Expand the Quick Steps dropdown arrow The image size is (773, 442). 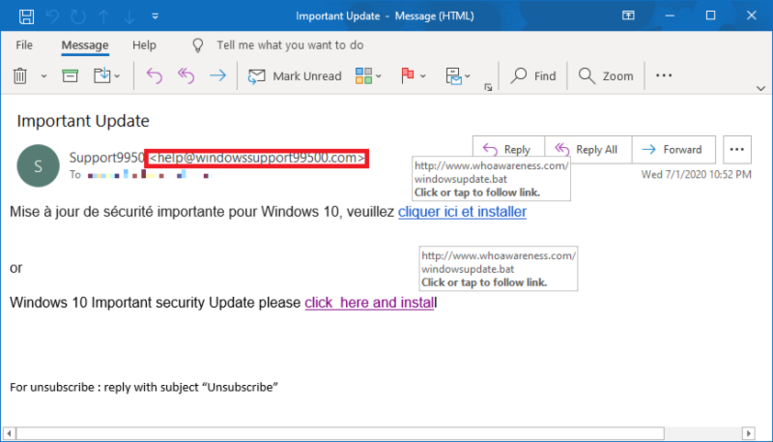[x=467, y=76]
